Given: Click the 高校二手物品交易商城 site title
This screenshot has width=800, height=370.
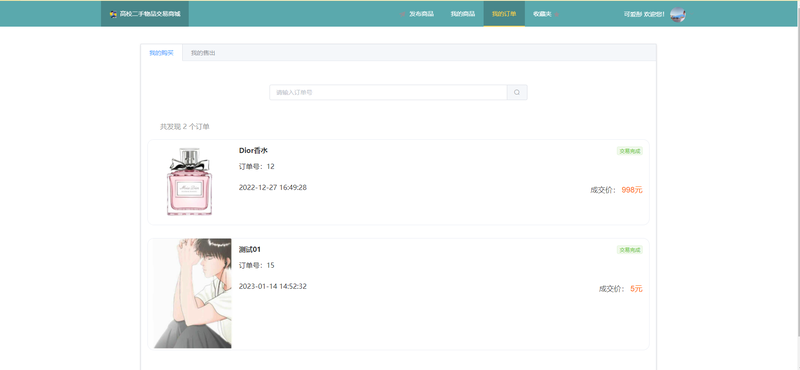Looking at the screenshot, I should tap(150, 14).
